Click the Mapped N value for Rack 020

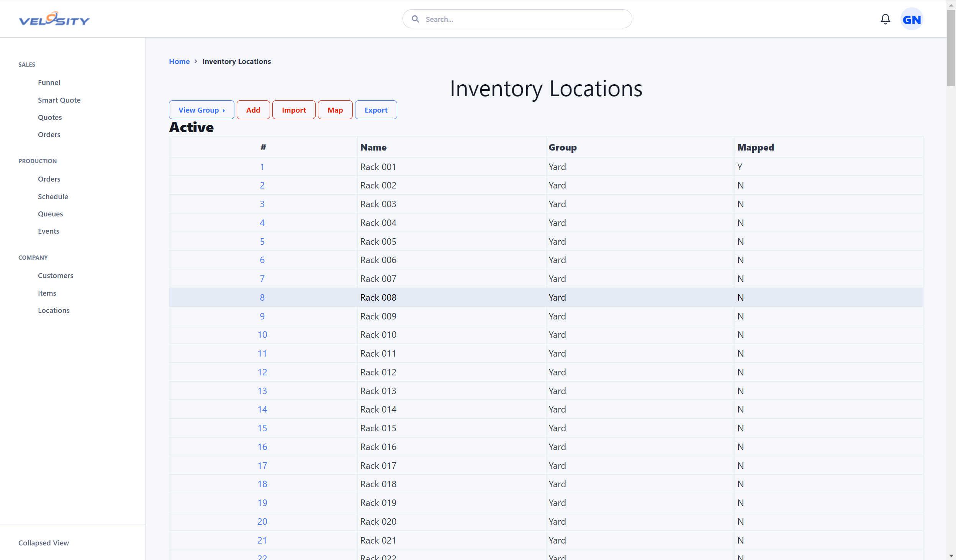point(740,521)
